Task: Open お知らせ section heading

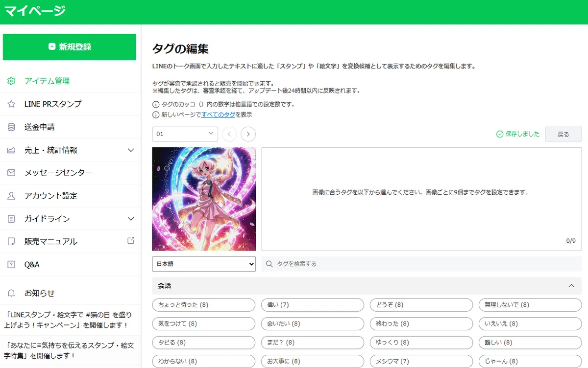Action: click(40, 294)
